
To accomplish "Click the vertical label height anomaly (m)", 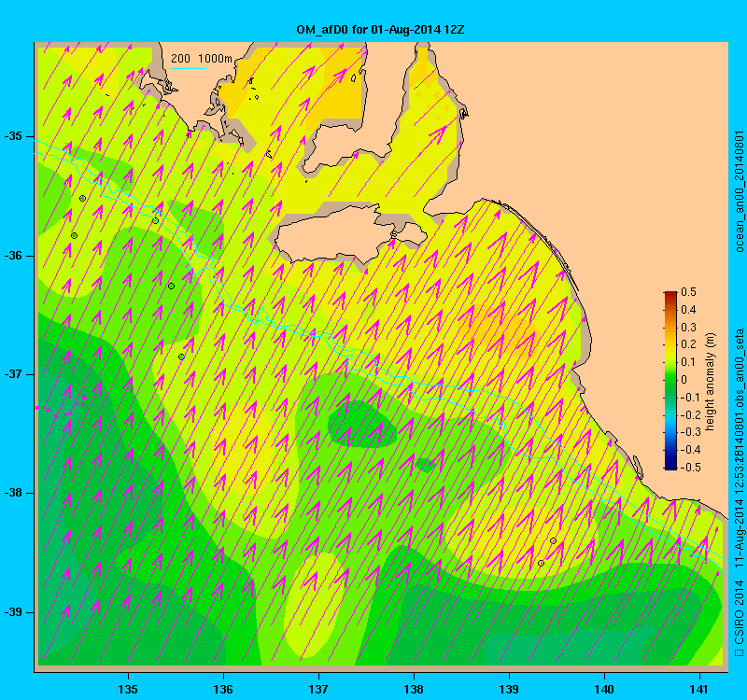I will [x=710, y=382].
